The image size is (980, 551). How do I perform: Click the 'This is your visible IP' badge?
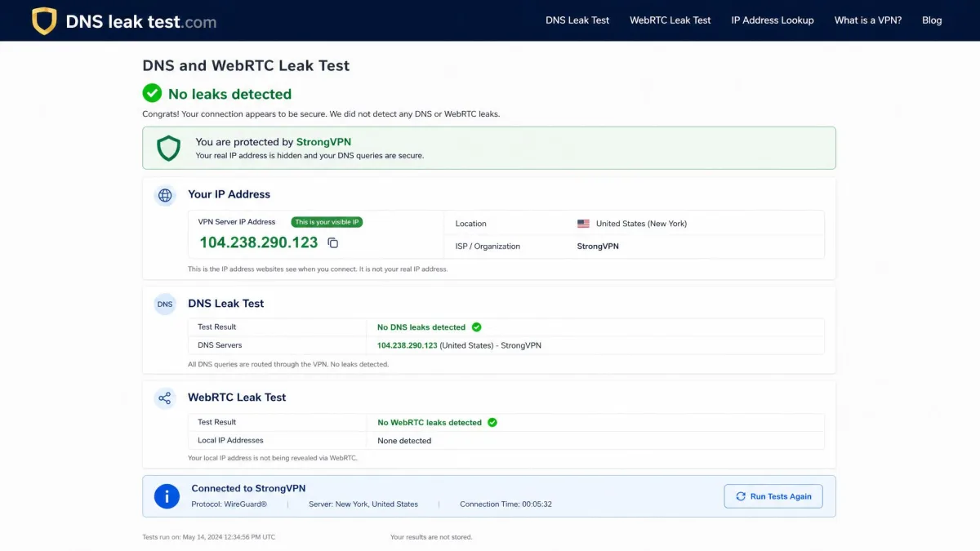click(x=327, y=222)
